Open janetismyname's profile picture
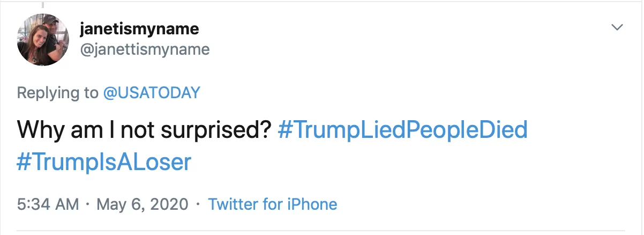Viewport: 644px width, 235px height. pyautogui.click(x=43, y=40)
